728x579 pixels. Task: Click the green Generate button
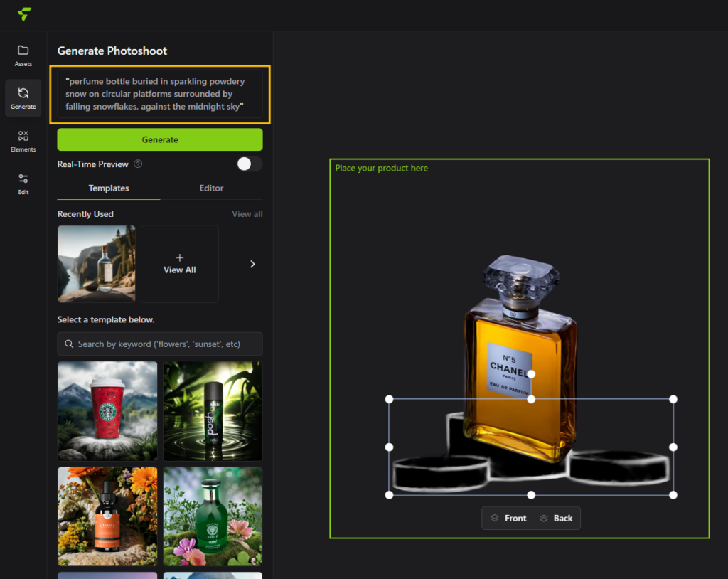tap(160, 139)
